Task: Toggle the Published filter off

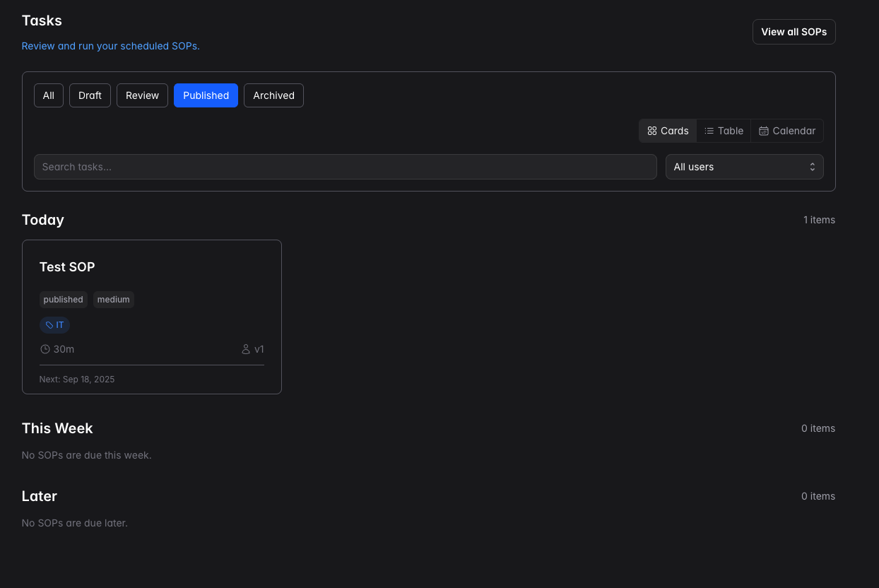Action: point(206,95)
